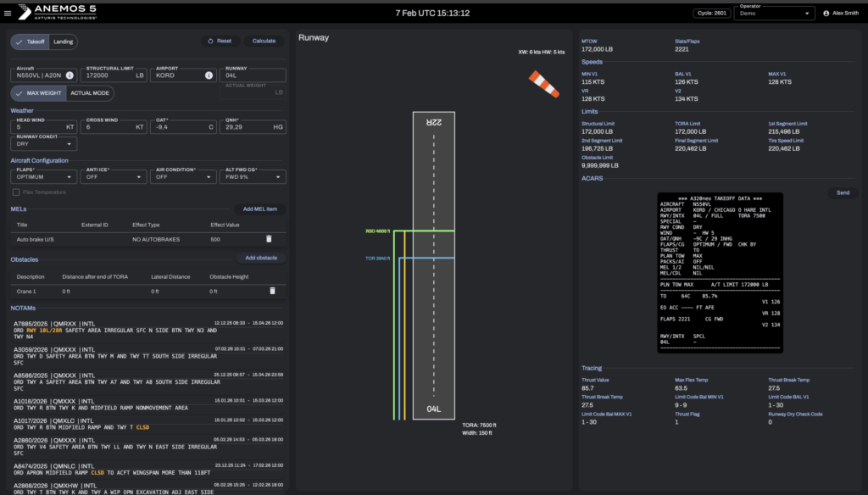This screenshot has width=868, height=495.
Task: Enable the Flex Temperature checkbox
Action: (16, 192)
